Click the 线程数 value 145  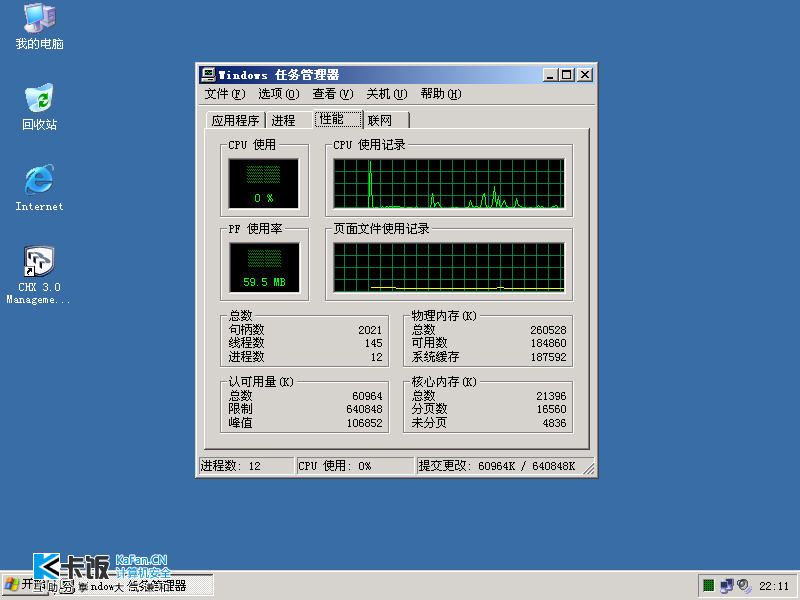coord(373,343)
